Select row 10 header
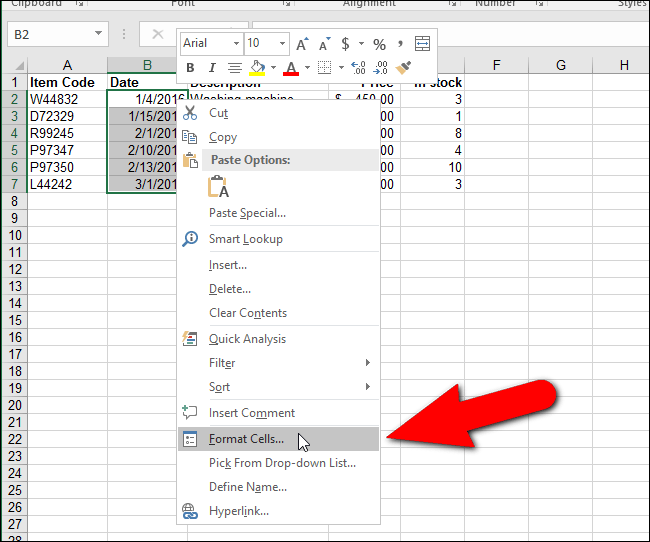The image size is (650, 542). pos(15,235)
